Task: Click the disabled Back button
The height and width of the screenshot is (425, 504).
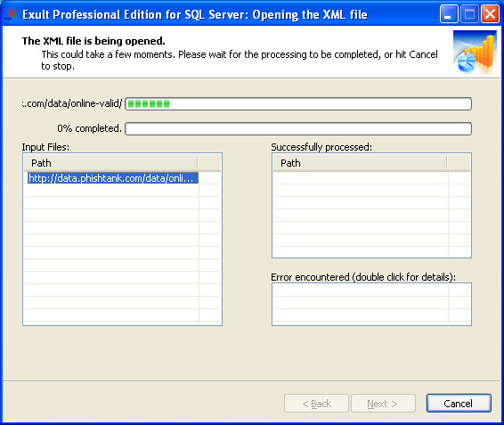Action: (x=316, y=403)
